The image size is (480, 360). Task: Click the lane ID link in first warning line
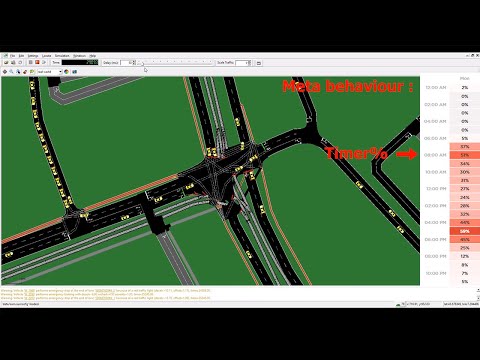(105, 291)
